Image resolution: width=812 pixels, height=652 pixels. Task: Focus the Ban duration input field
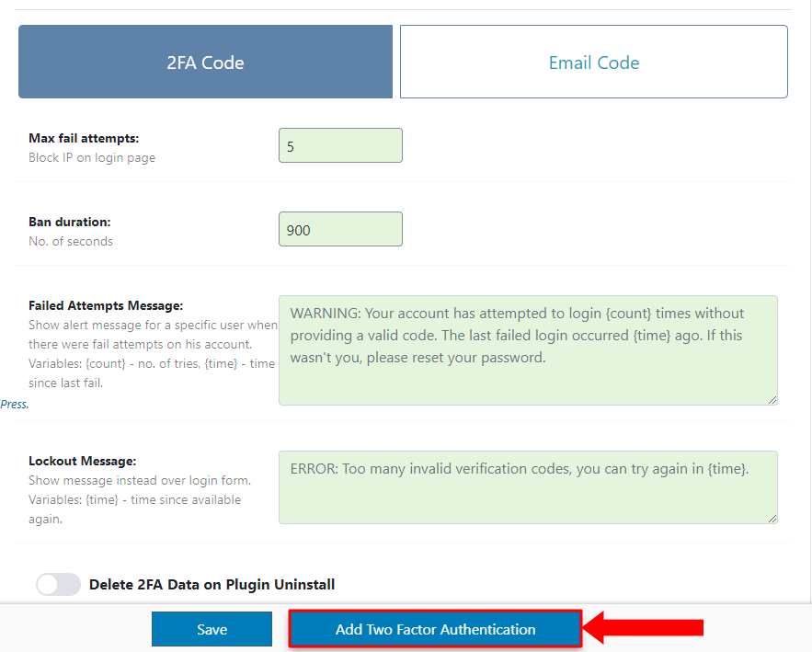click(x=340, y=230)
